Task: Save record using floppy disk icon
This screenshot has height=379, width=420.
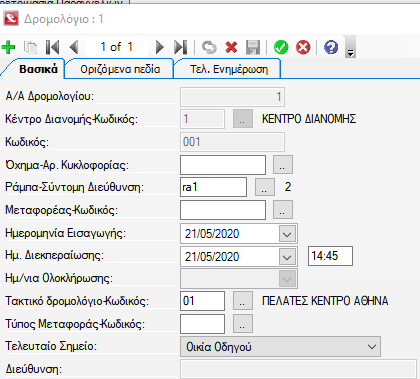Action: pos(253,47)
